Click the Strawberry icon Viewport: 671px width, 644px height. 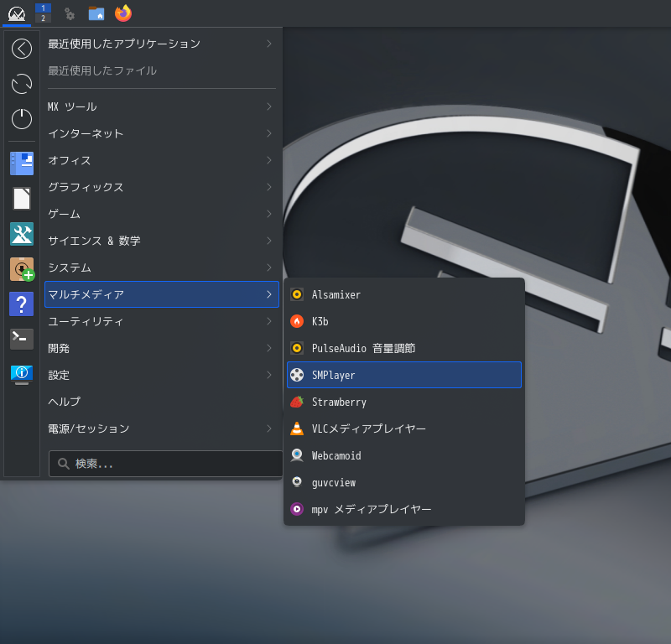[297, 402]
